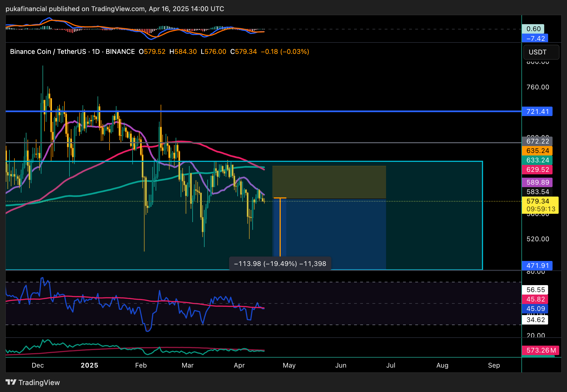This screenshot has height=392, width=567.
Task: Click the purple 589.89 price label
Action: click(x=537, y=182)
